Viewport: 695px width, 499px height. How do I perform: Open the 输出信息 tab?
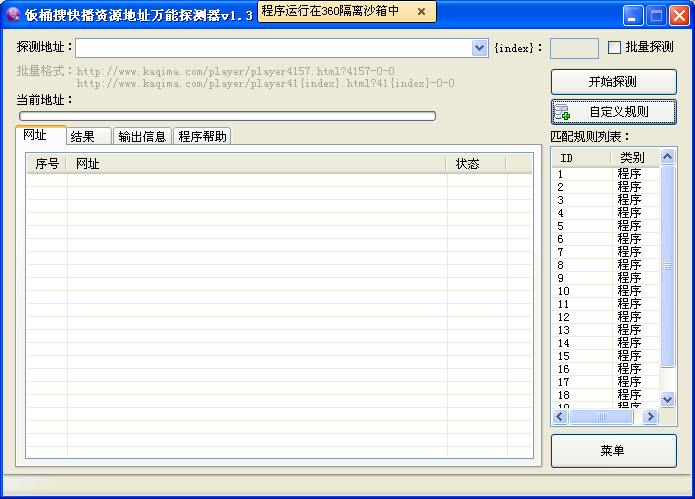pos(142,136)
